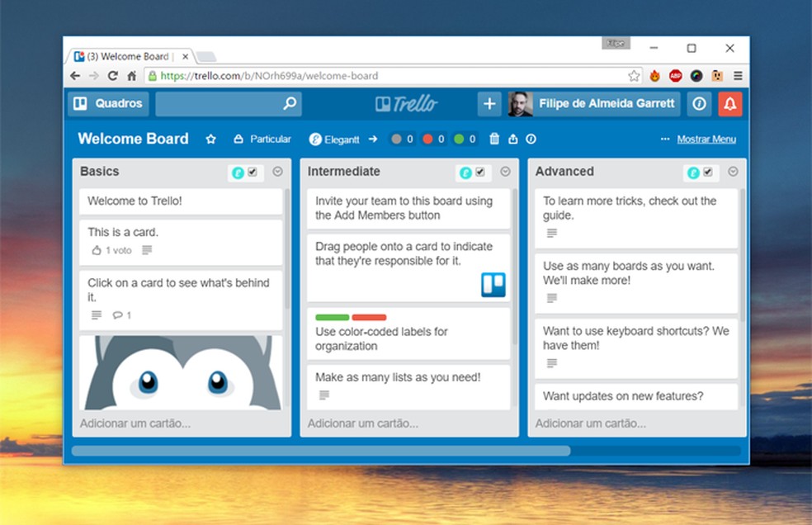
Task: Click the Elegantt icon on Advanced list
Action: click(x=693, y=173)
